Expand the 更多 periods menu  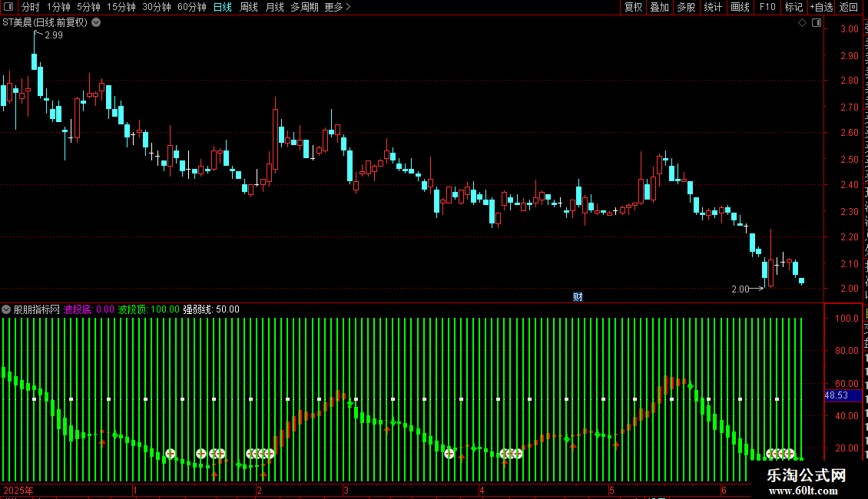point(337,7)
